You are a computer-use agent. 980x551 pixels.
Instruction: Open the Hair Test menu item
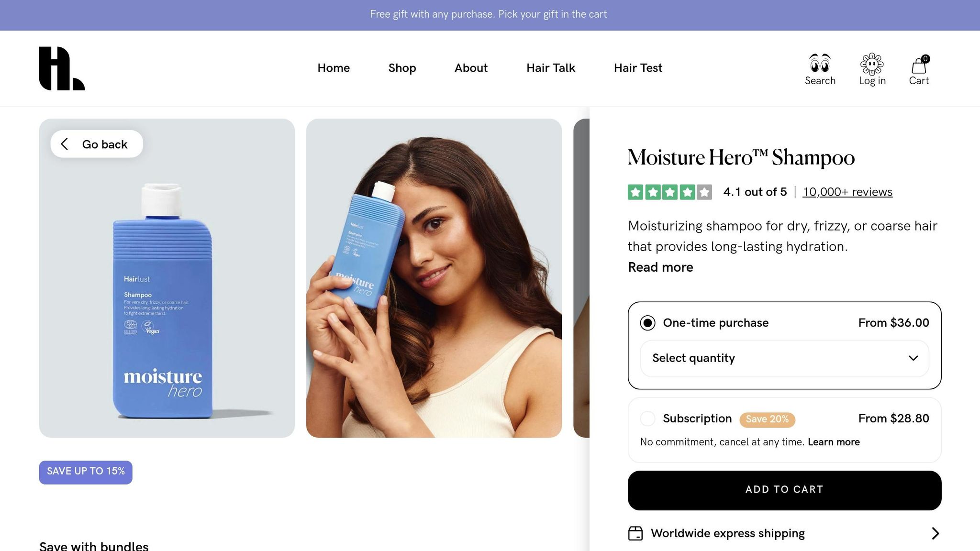click(x=638, y=68)
